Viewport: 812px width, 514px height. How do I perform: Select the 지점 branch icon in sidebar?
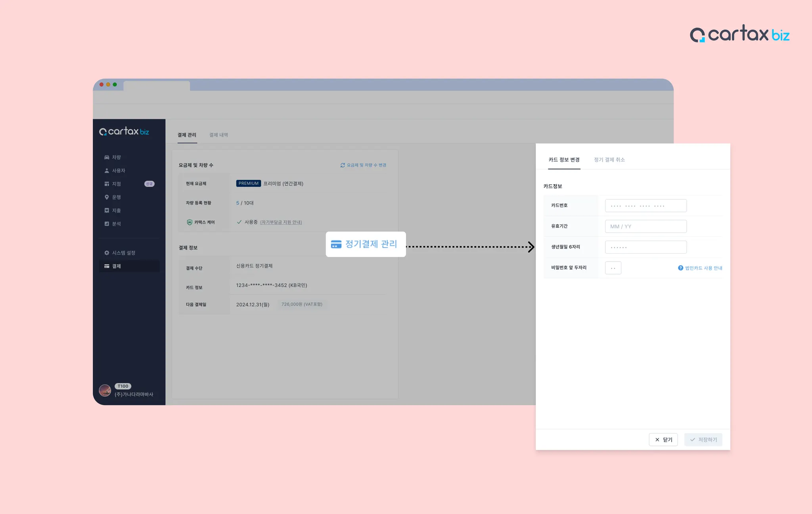(107, 184)
